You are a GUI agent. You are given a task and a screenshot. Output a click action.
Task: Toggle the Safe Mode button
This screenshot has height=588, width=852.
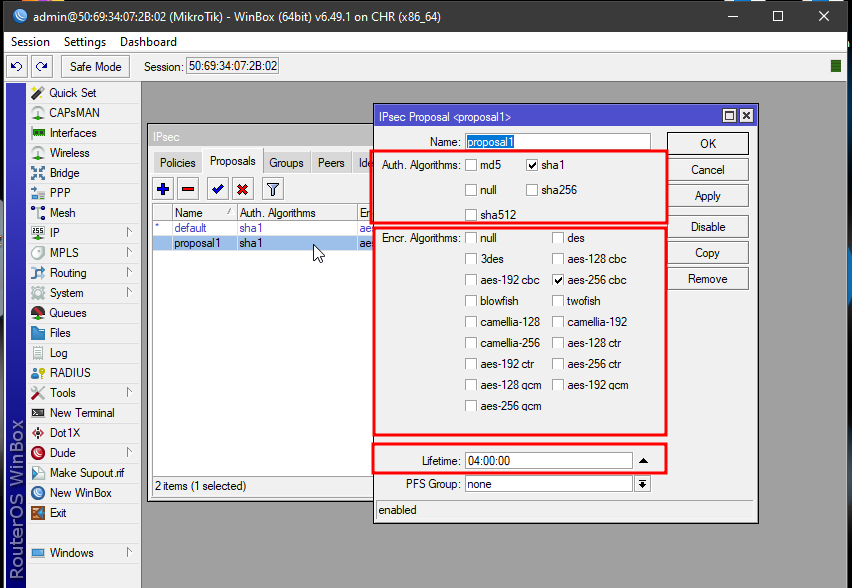[x=95, y=66]
